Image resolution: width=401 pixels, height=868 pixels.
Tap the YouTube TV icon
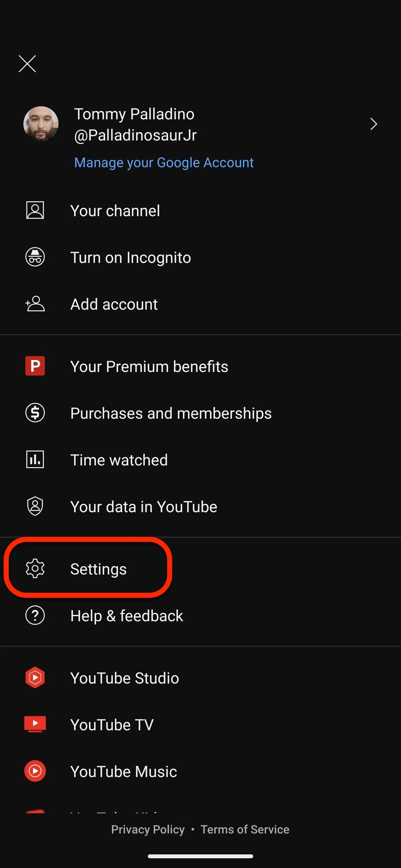[x=35, y=724]
